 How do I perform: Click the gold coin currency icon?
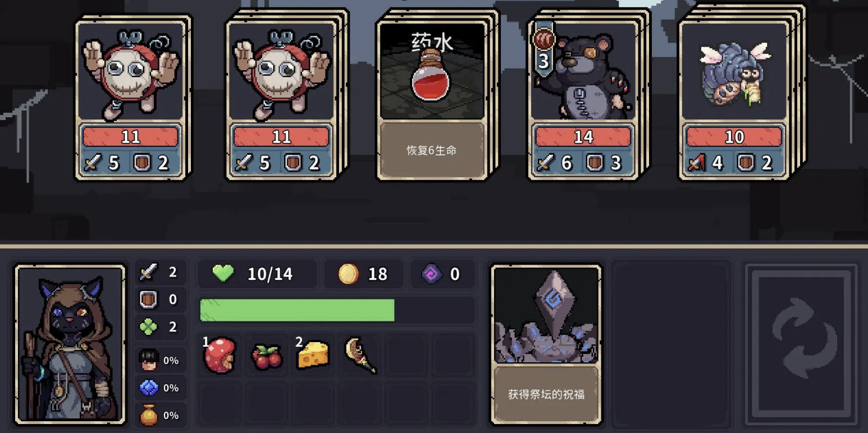coord(349,274)
